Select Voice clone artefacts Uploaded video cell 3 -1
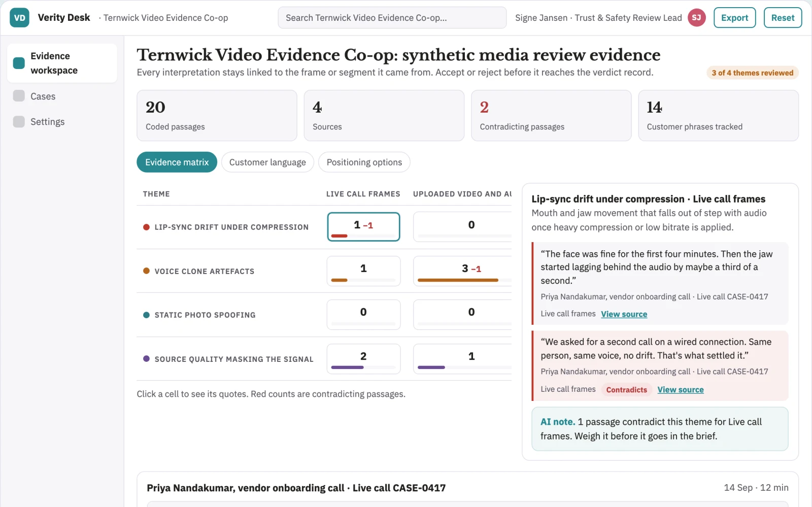 pyautogui.click(x=463, y=271)
